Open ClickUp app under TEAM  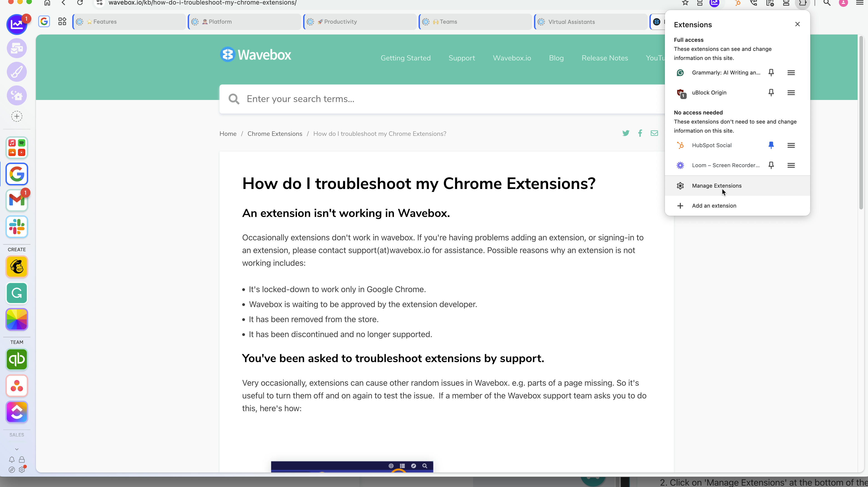[17, 412]
